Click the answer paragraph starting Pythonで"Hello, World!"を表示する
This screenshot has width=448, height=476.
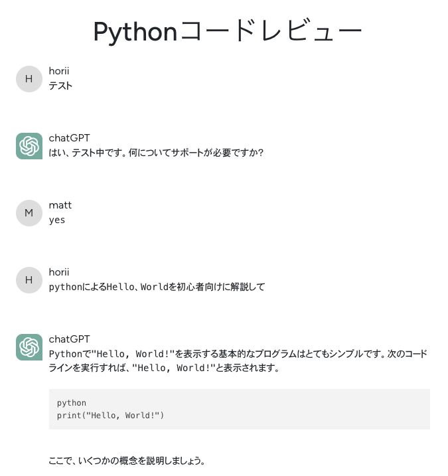[x=238, y=360]
